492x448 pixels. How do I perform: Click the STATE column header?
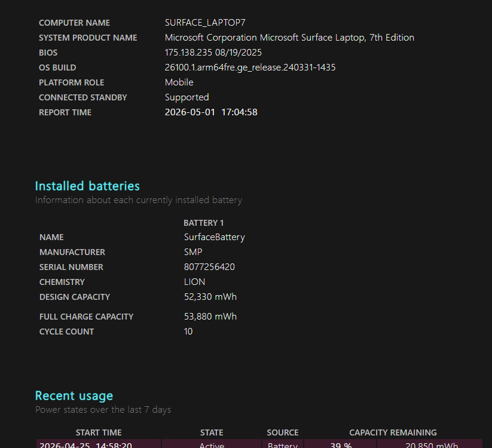tap(212, 432)
